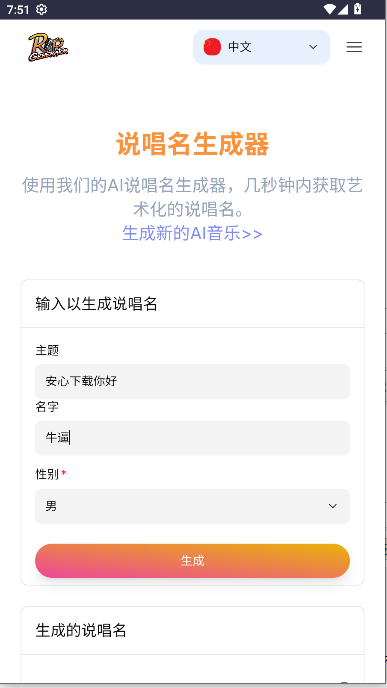Tap the battery icon in status bar
Screen dimensions: 387x688
tap(358, 9)
